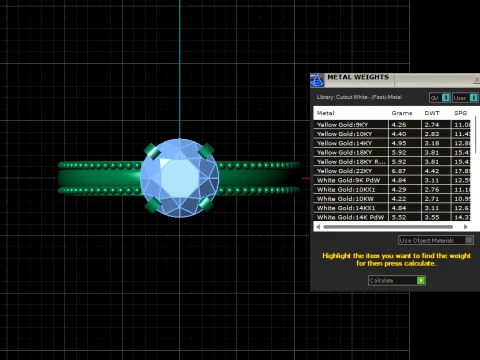Select the Yellow Gold:9KY row
Viewport: 480px width, 360px height.
tap(392, 125)
